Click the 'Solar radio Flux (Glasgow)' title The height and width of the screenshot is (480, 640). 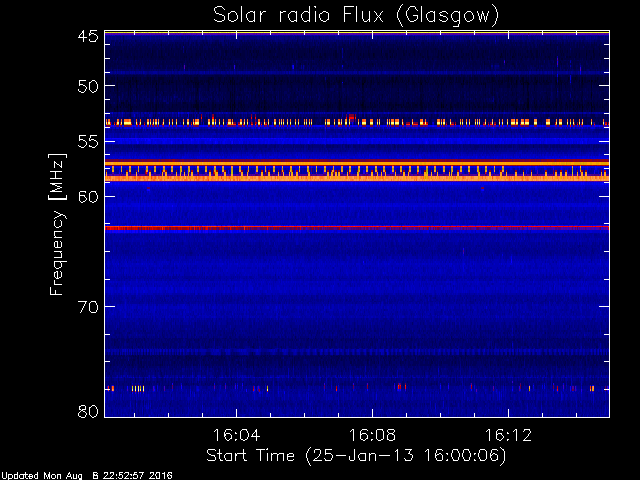(x=356, y=16)
